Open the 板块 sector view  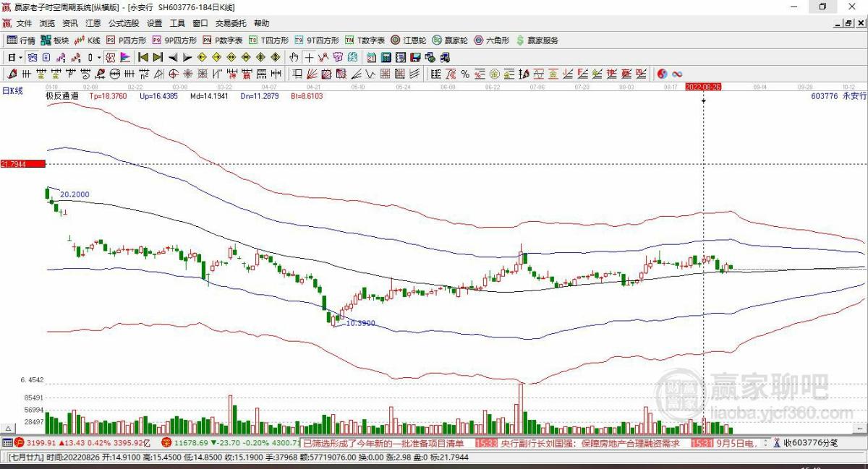55,40
